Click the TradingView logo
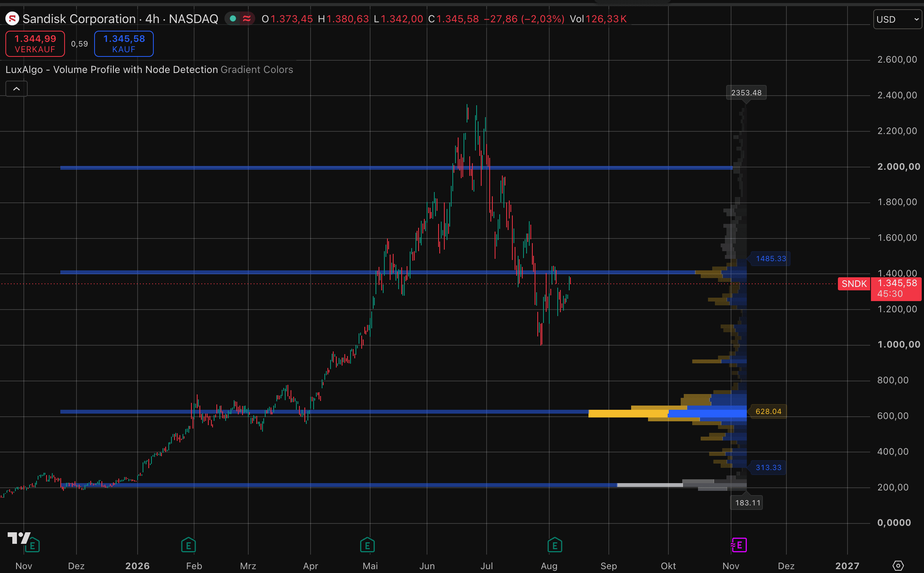This screenshot has width=924, height=573. 19,538
